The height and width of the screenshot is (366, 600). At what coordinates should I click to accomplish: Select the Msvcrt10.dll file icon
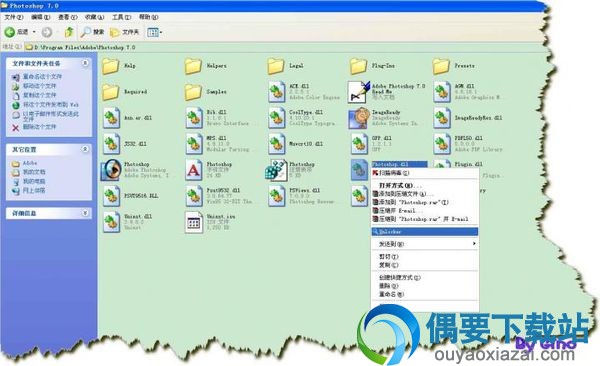click(x=276, y=144)
